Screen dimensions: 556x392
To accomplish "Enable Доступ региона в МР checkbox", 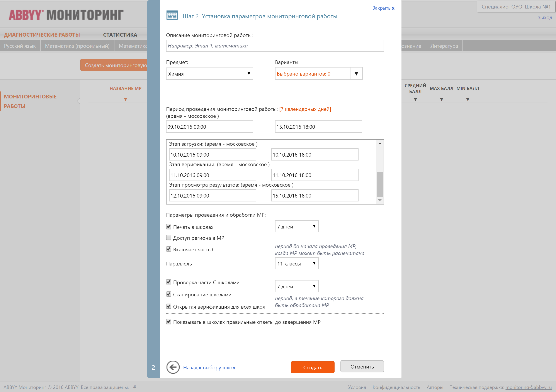I will (169, 238).
